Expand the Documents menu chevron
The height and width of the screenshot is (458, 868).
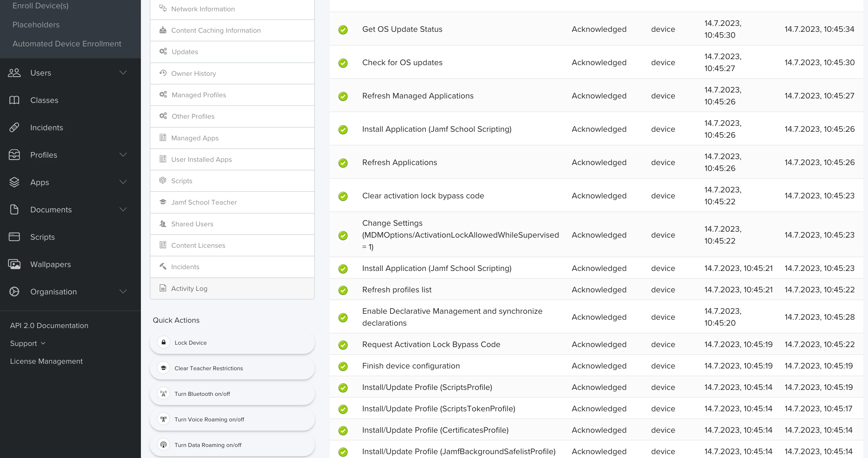tap(123, 209)
